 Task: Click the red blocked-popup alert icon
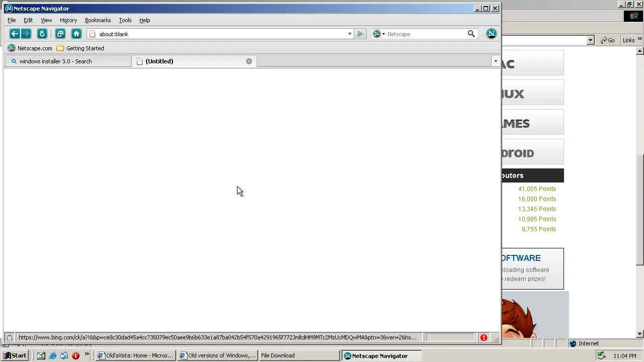click(x=484, y=337)
